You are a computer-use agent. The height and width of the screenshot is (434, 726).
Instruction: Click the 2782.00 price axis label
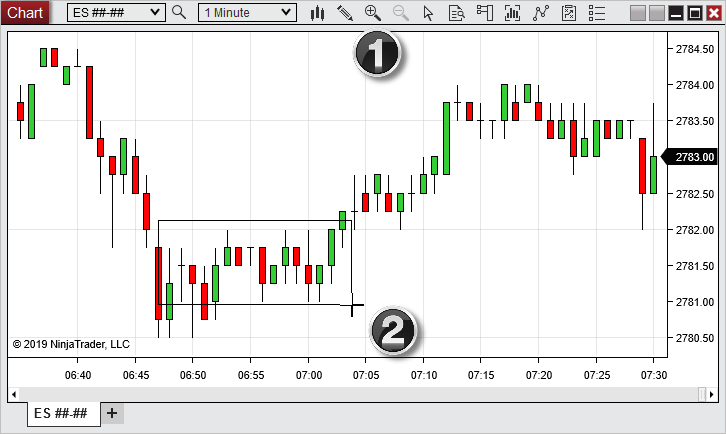point(695,230)
